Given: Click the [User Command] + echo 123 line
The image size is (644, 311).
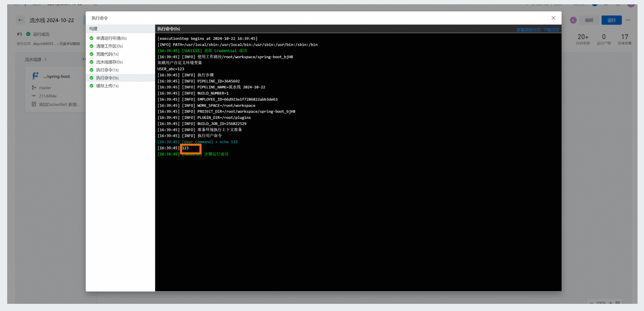Looking at the screenshot, I should tap(198, 142).
